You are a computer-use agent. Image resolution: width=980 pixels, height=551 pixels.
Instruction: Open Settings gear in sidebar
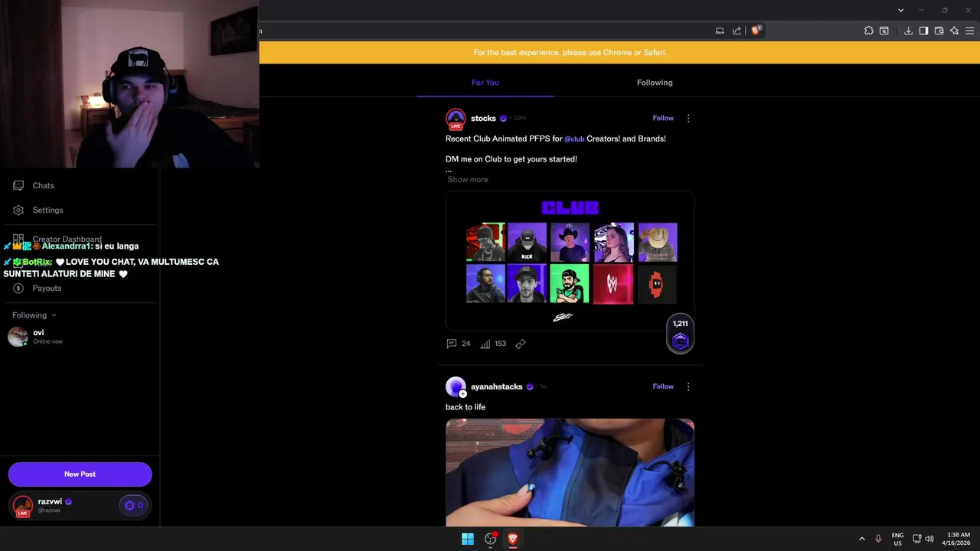click(18, 210)
